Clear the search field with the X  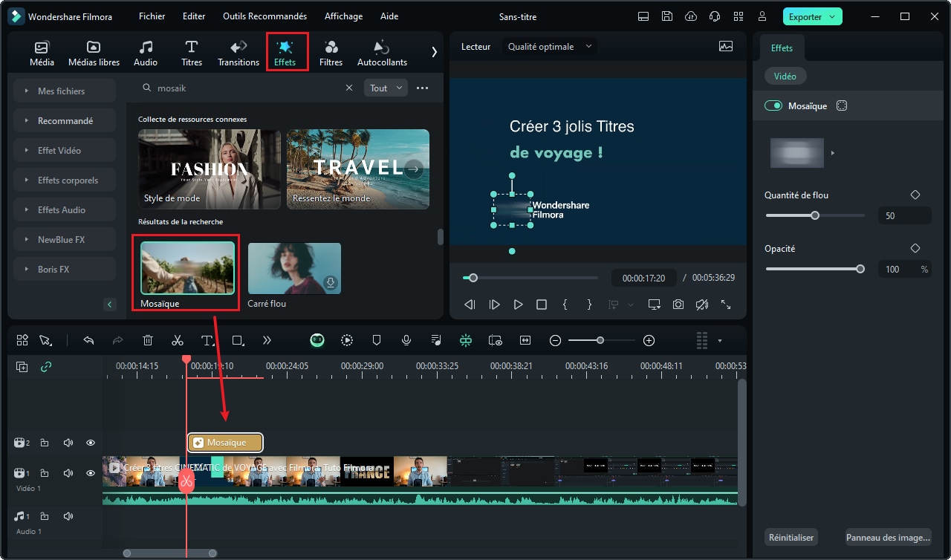pos(349,88)
